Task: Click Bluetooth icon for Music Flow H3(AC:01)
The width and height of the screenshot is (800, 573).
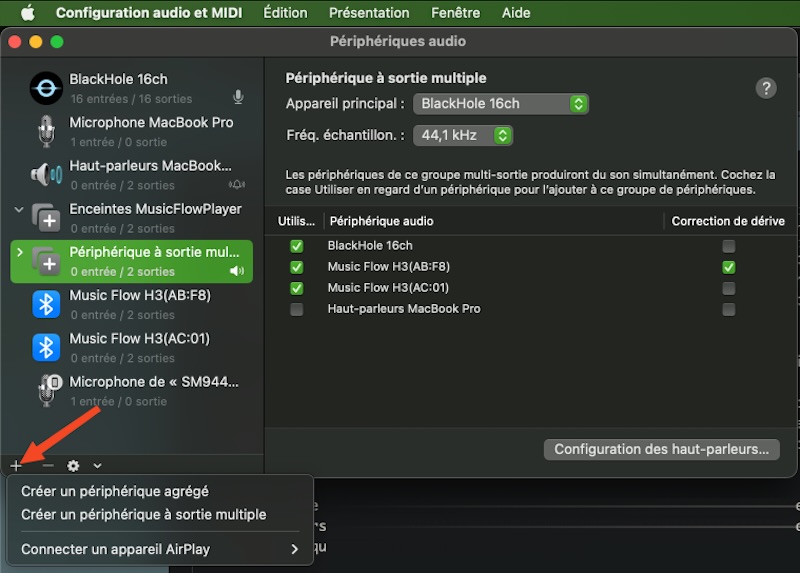Action: click(x=46, y=347)
